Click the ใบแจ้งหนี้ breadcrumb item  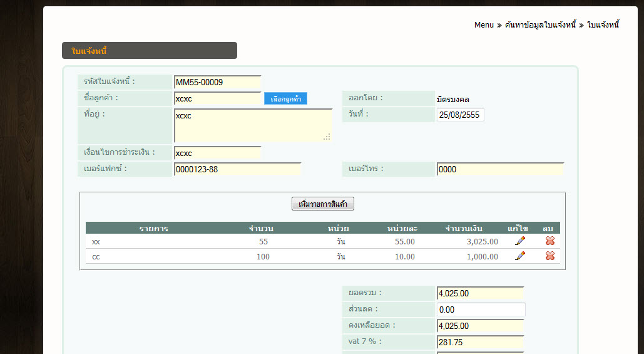pyautogui.click(x=603, y=25)
